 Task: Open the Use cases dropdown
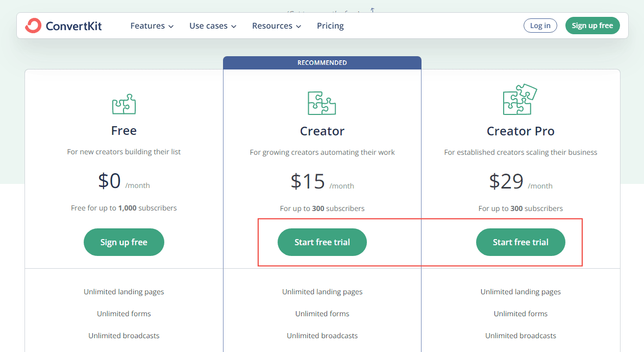(212, 26)
